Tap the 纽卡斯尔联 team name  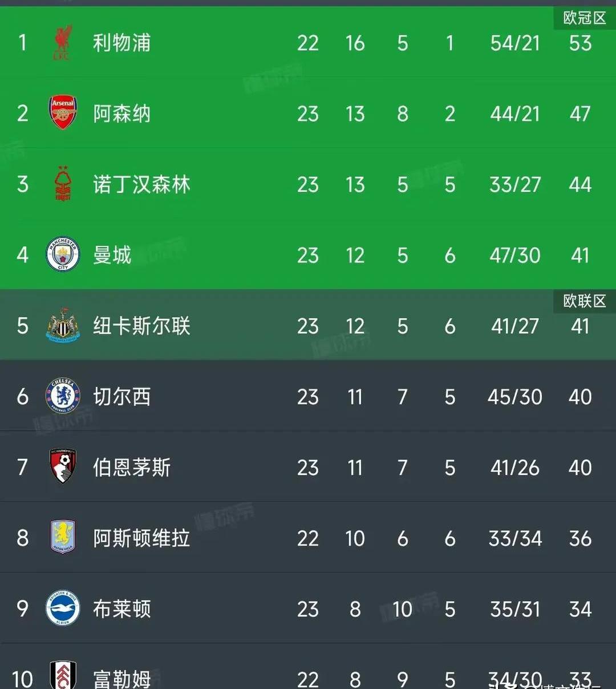(141, 326)
